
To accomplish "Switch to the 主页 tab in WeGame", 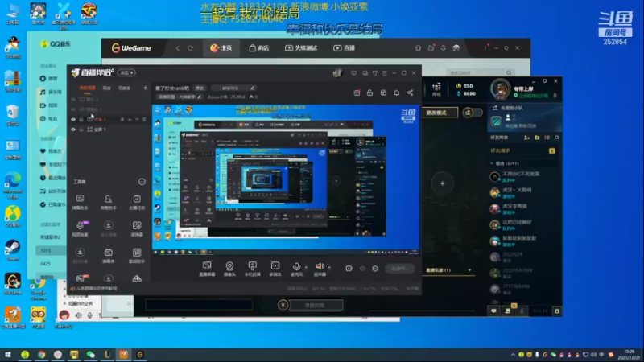I will pyautogui.click(x=221, y=48).
